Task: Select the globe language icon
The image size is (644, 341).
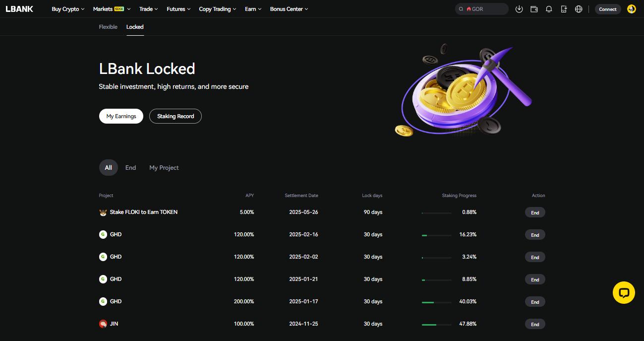Action: [x=579, y=9]
